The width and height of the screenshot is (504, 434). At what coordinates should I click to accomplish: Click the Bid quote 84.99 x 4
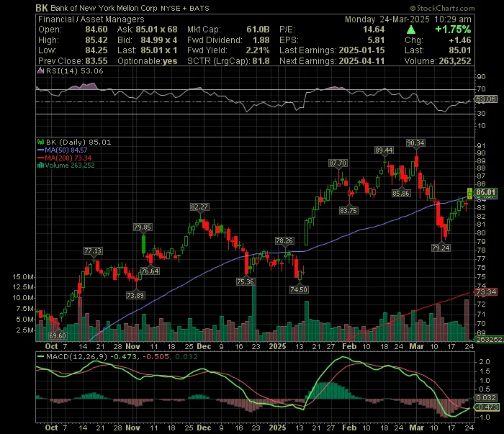point(159,40)
